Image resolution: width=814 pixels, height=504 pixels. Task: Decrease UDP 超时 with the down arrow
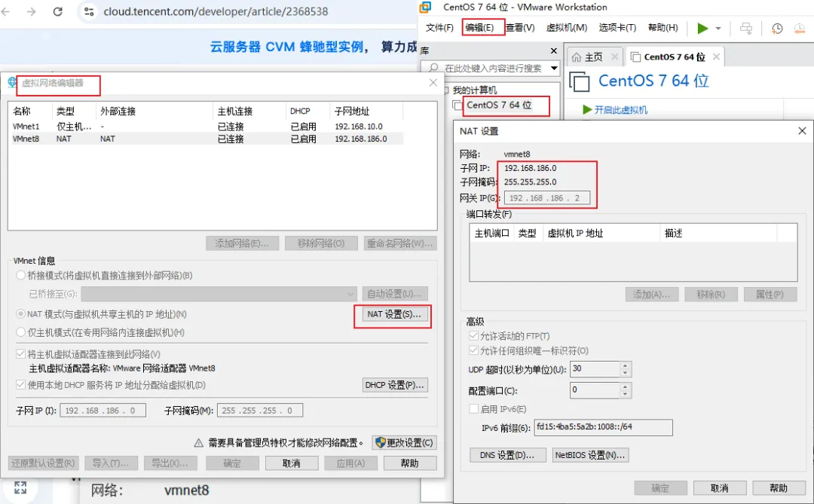click(625, 373)
